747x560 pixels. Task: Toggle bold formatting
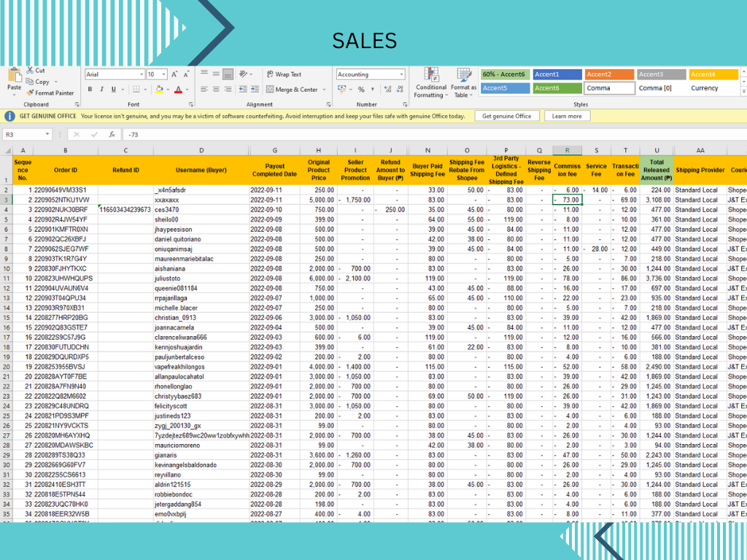[x=90, y=89]
